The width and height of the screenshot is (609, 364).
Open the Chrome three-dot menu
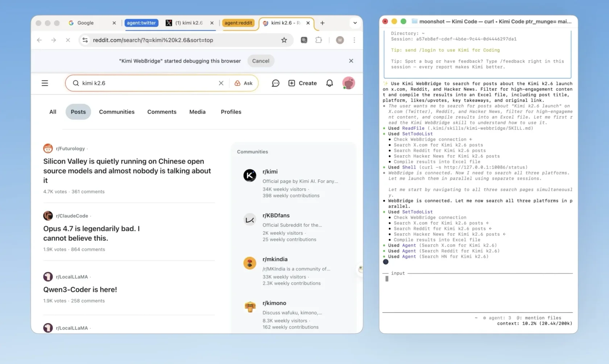pyautogui.click(x=354, y=40)
